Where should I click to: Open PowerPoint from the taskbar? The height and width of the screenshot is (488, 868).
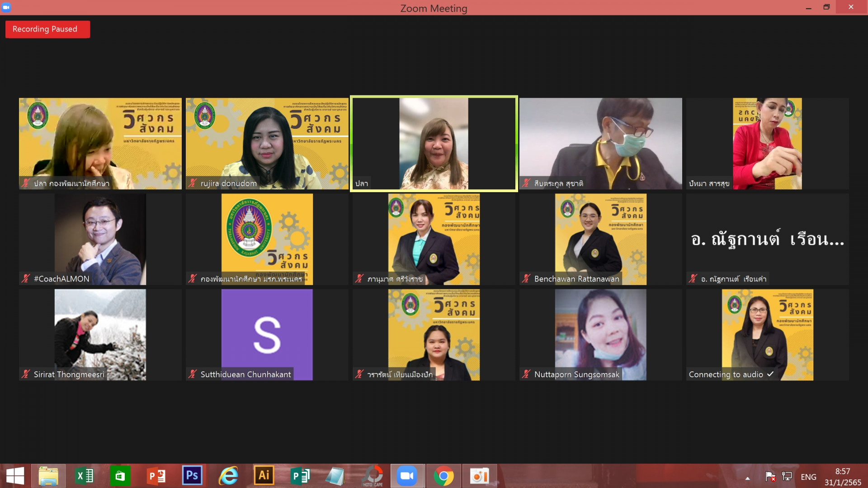click(x=156, y=476)
